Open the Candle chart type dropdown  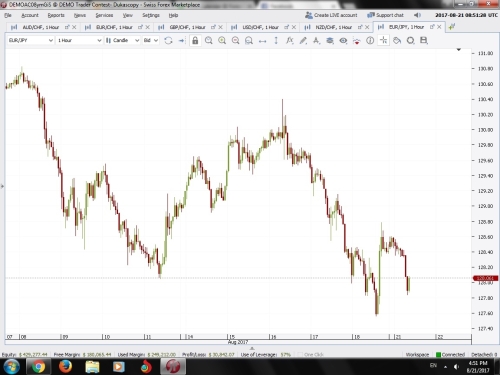click(x=122, y=40)
